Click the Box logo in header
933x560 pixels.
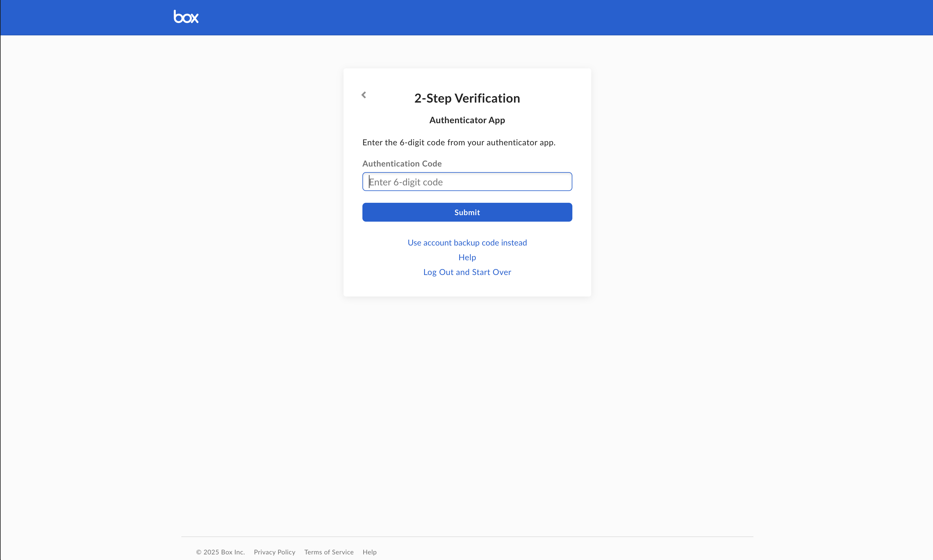pos(186,17)
